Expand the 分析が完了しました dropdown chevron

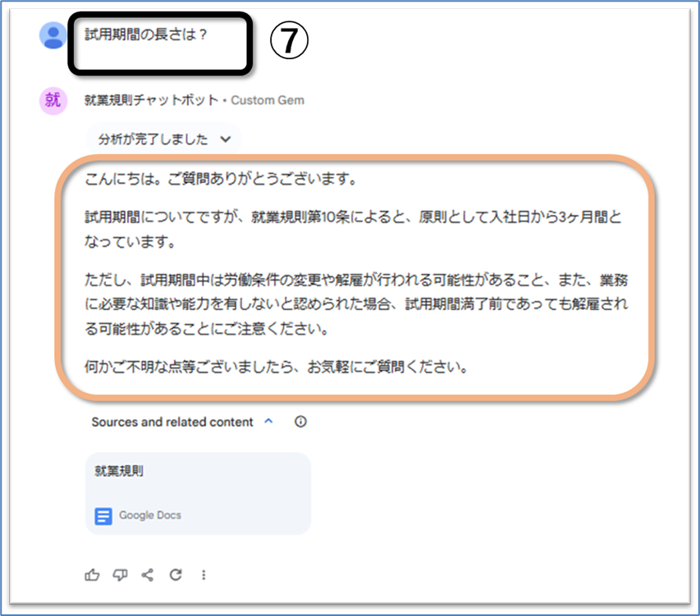[226, 139]
